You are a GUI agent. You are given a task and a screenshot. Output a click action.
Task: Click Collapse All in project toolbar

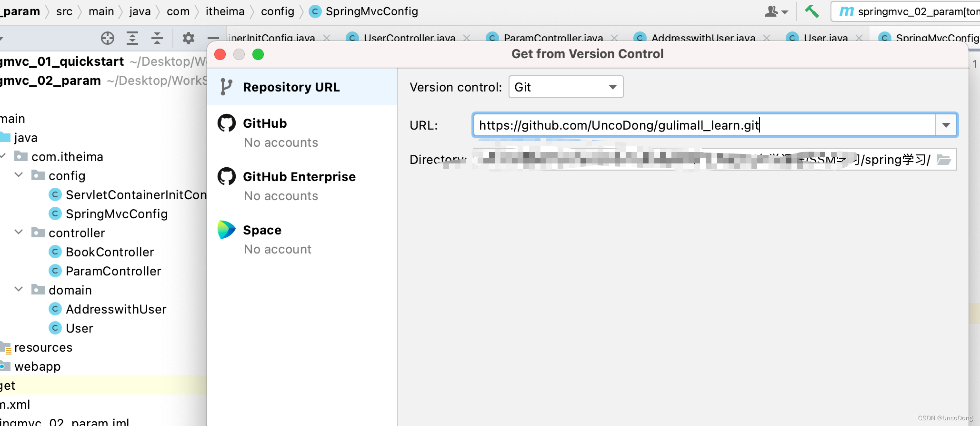(157, 38)
